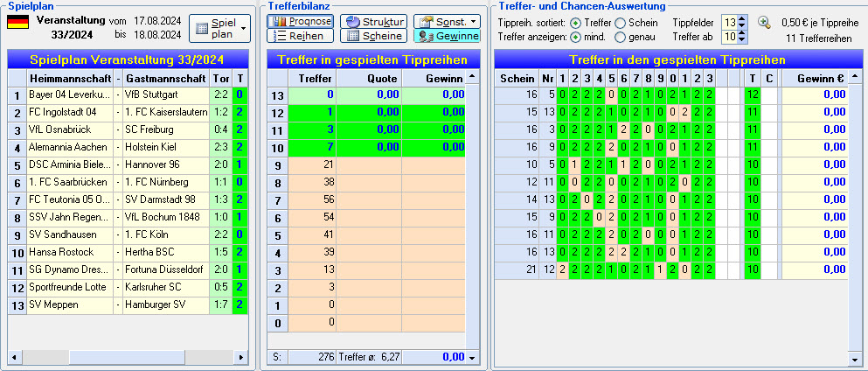Click the Holstein Kiel cell
This screenshot has width=868, height=371.
pos(166,147)
